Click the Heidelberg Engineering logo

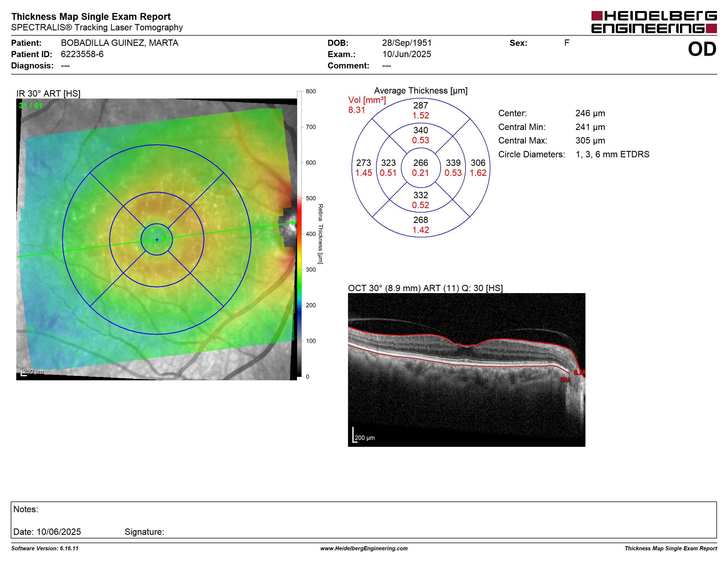tap(654, 22)
